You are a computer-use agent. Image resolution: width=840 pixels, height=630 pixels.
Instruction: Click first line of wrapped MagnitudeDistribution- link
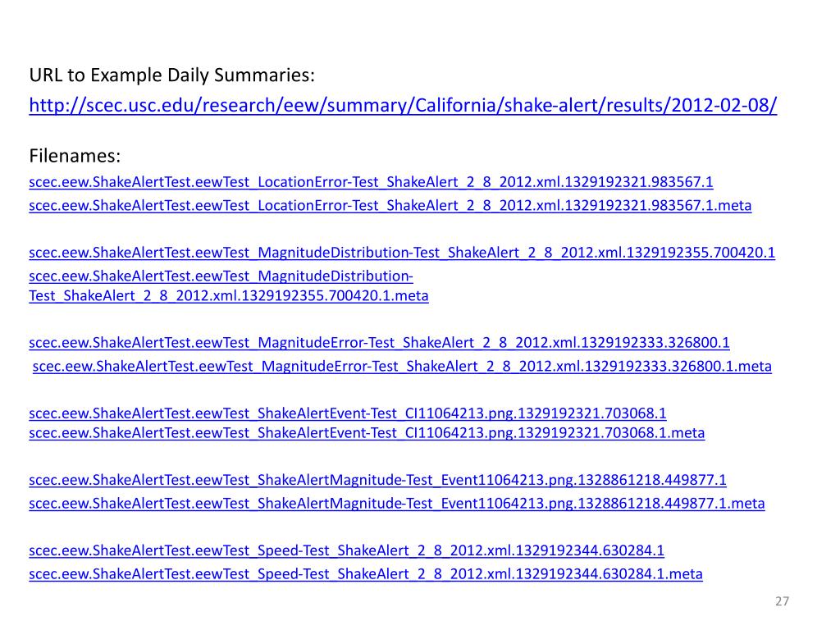221,276
